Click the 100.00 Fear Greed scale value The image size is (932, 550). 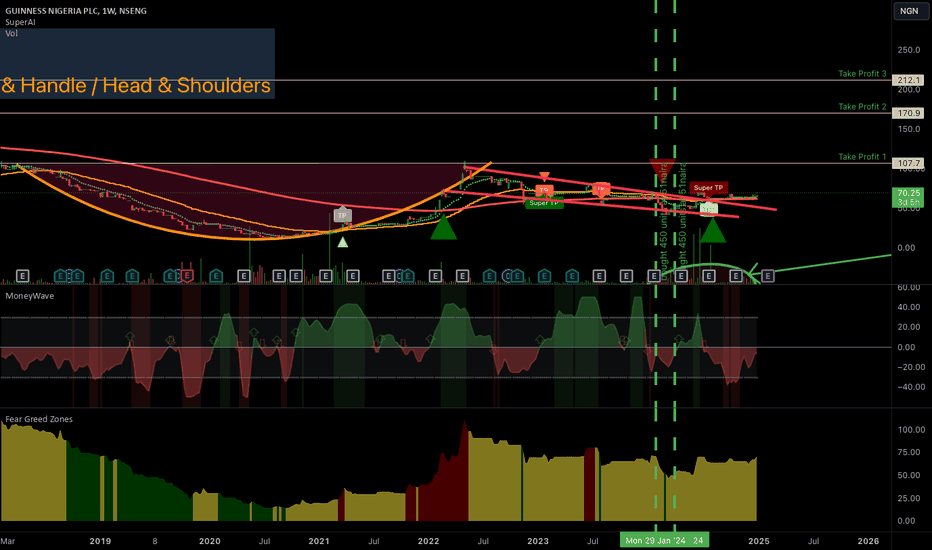point(911,430)
